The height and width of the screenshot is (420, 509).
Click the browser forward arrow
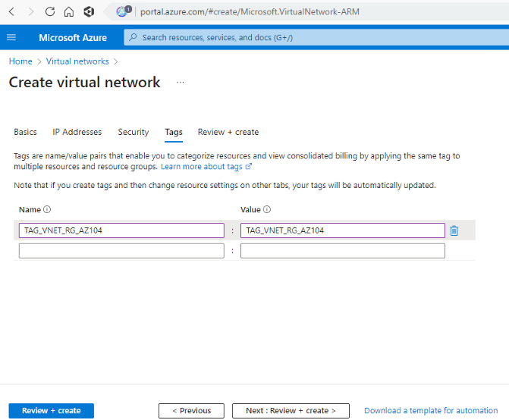[31, 12]
